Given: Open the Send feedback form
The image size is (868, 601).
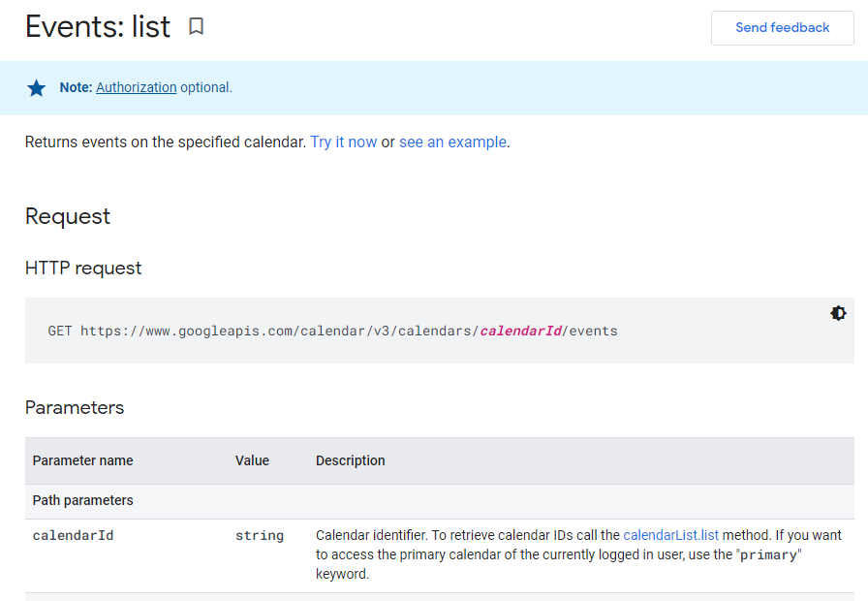Looking at the screenshot, I should [782, 28].
